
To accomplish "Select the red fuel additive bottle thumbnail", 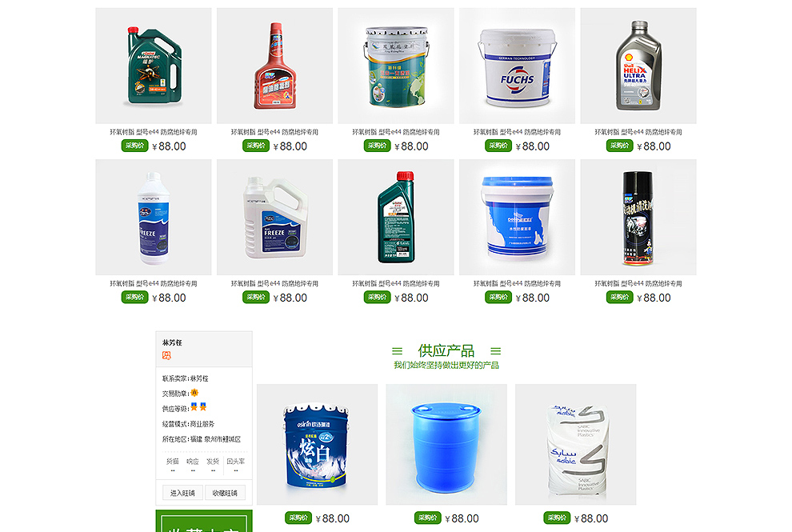I will click(x=274, y=66).
